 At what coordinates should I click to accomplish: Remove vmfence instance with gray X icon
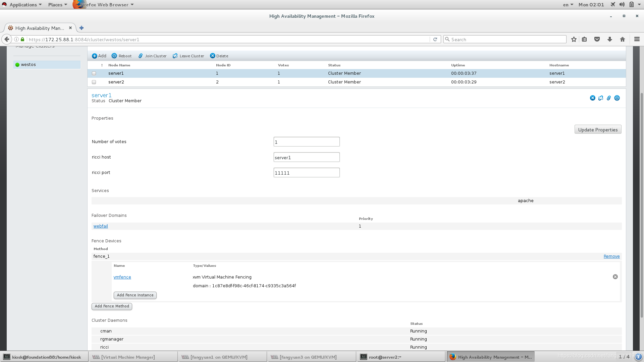point(615,277)
